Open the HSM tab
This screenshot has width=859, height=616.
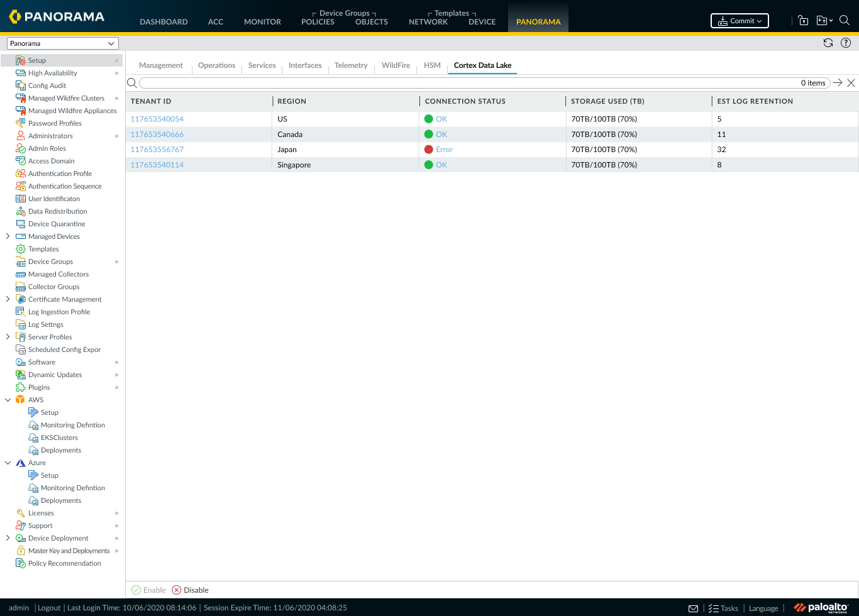point(432,65)
